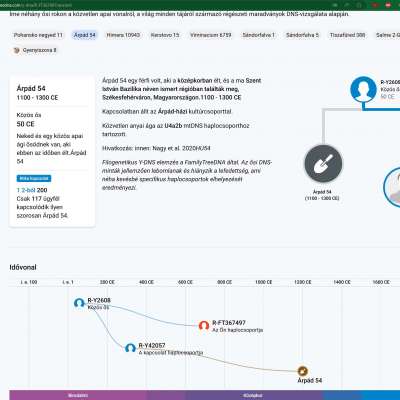Click the 1200 CE timeline label
Viewport: 400px width, 400px height.
coord(303,282)
